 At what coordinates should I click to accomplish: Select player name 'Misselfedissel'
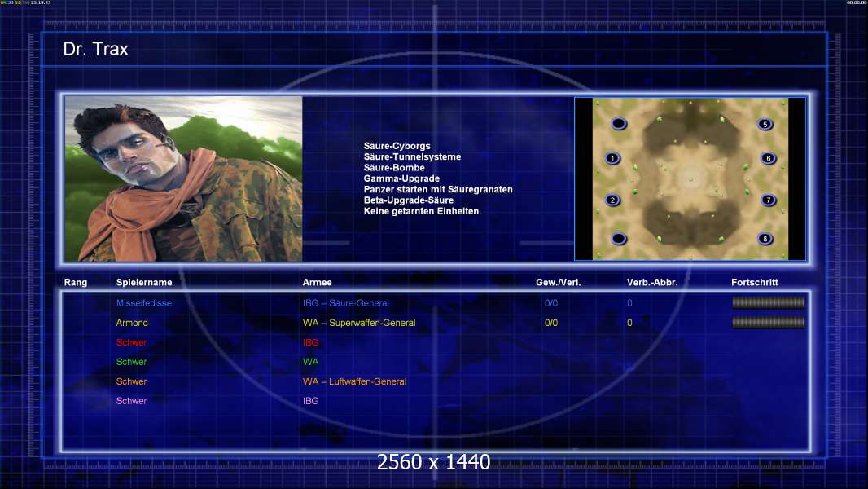click(x=145, y=303)
